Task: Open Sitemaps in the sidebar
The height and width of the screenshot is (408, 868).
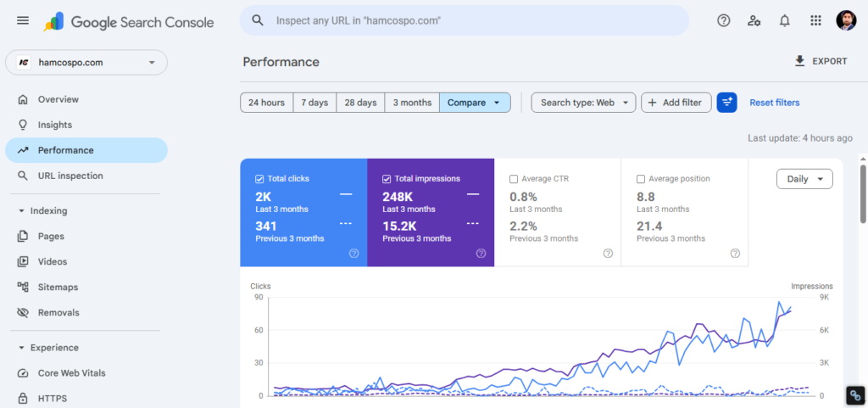Action: pyautogui.click(x=86, y=287)
